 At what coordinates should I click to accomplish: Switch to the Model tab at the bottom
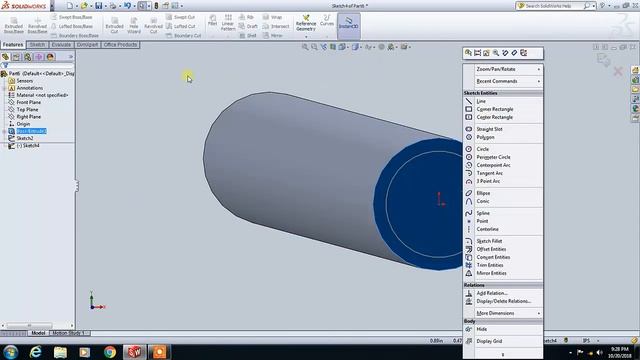coord(38,333)
